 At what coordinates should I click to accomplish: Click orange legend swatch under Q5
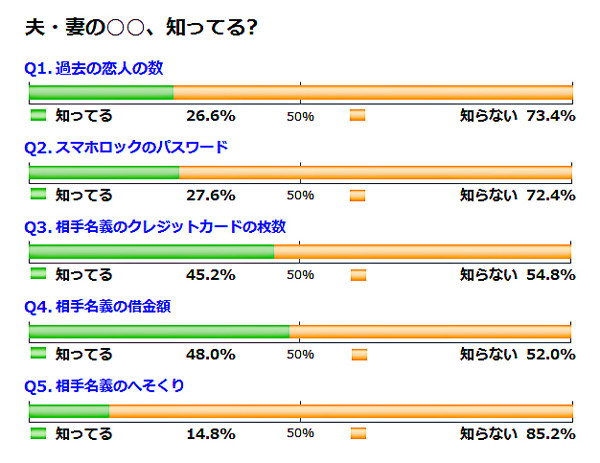click(x=358, y=434)
